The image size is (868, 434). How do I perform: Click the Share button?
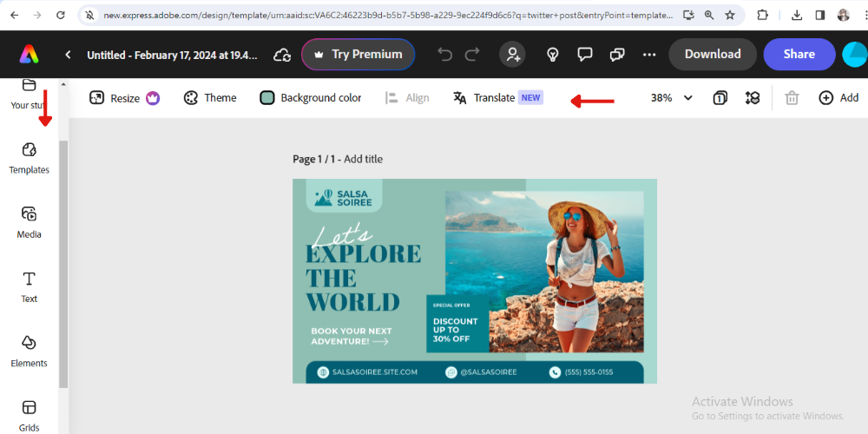pos(799,54)
